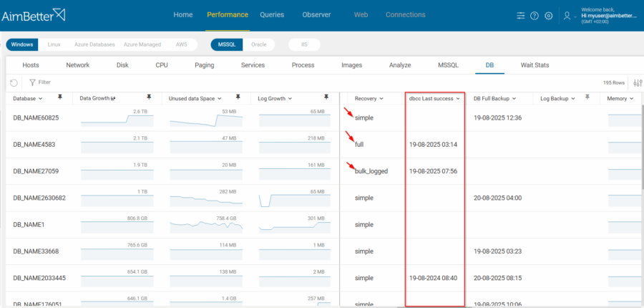Click the Filter input field
This screenshot has width=644, height=308.
coord(44,82)
